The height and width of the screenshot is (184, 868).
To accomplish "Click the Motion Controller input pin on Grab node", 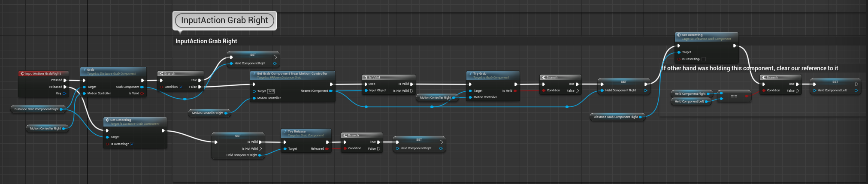I will (x=84, y=93).
